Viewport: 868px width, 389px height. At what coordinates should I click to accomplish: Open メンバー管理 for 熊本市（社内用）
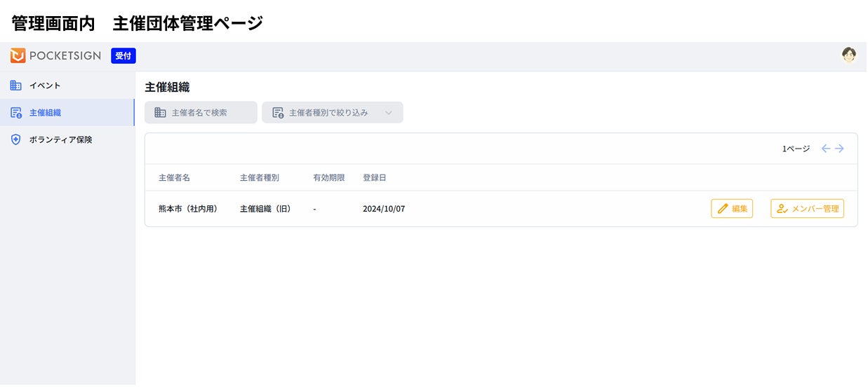pos(807,209)
